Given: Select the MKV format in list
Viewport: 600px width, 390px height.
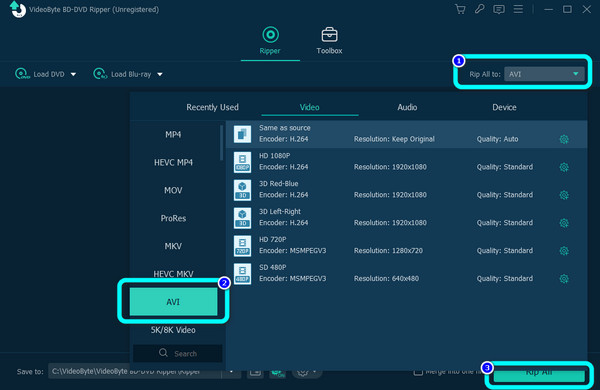Looking at the screenshot, I should [173, 246].
